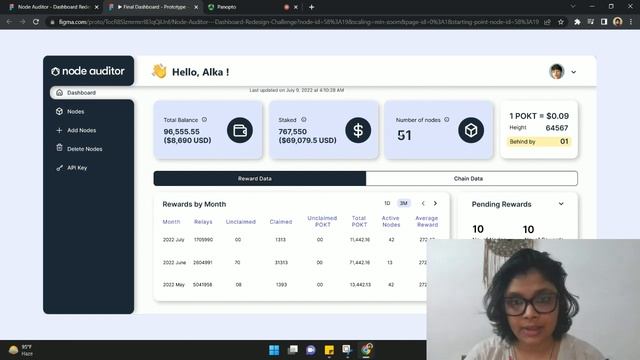The width and height of the screenshot is (640, 360).
Task: Click the node auditor logo
Action: click(88, 71)
